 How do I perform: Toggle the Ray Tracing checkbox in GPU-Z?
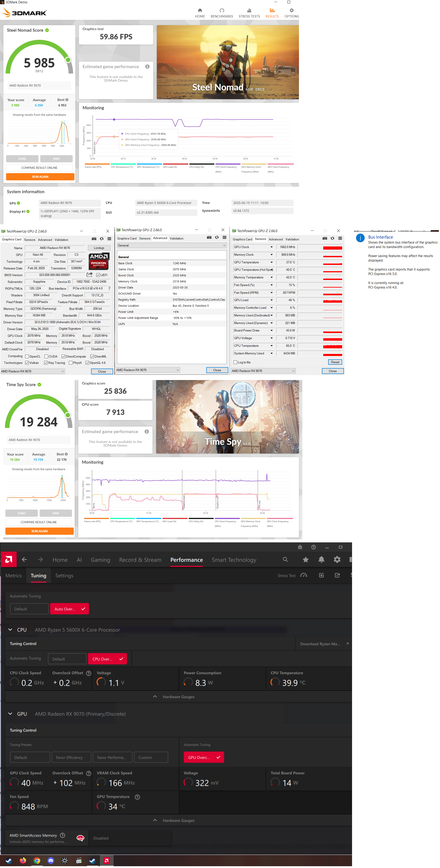46,363
